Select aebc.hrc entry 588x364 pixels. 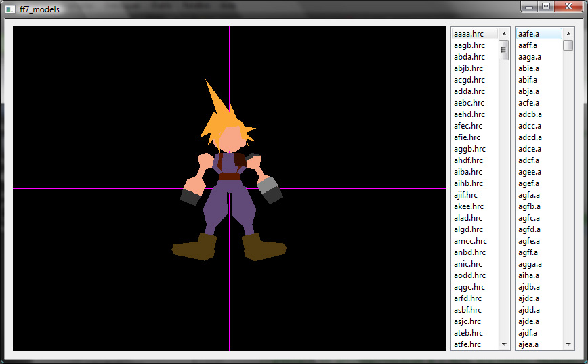[x=475, y=103]
